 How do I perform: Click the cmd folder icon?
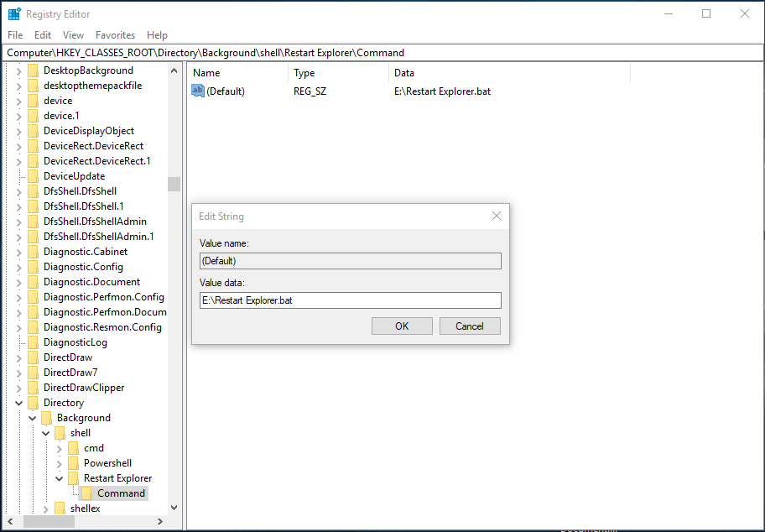point(73,448)
